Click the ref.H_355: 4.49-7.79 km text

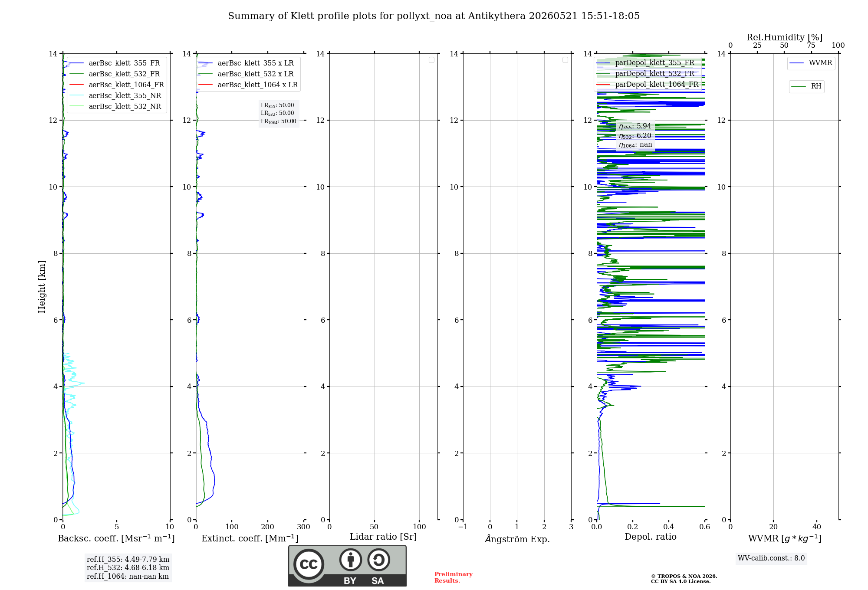click(128, 560)
